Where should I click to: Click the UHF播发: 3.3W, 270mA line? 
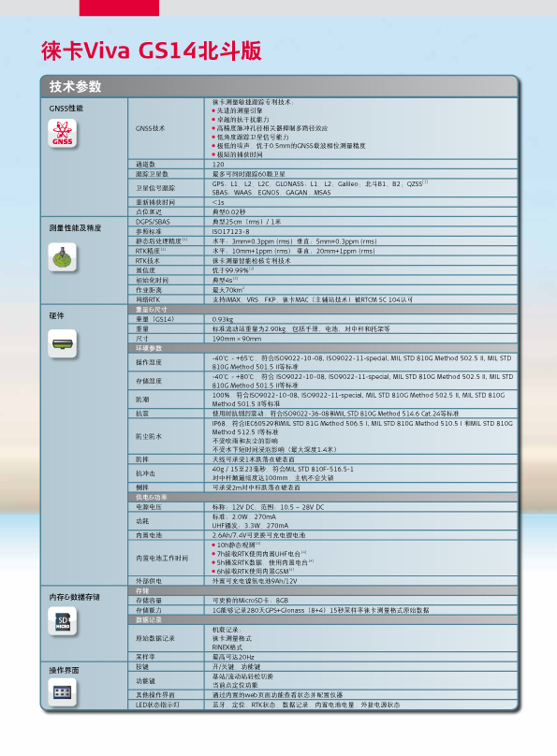point(250,526)
